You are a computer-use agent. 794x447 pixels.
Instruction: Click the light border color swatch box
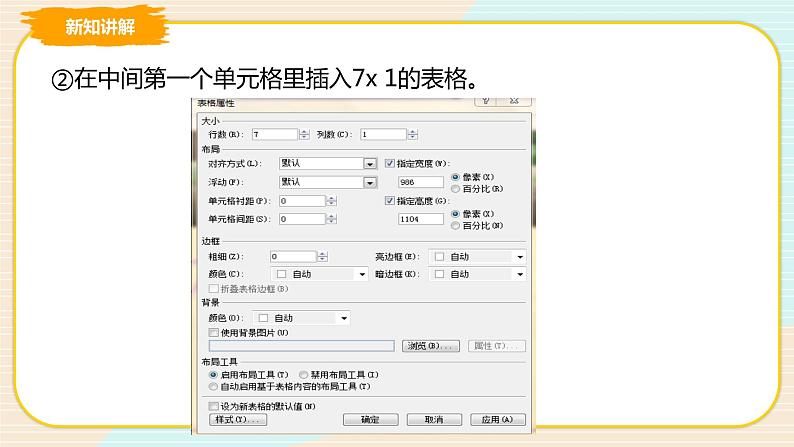point(440,257)
